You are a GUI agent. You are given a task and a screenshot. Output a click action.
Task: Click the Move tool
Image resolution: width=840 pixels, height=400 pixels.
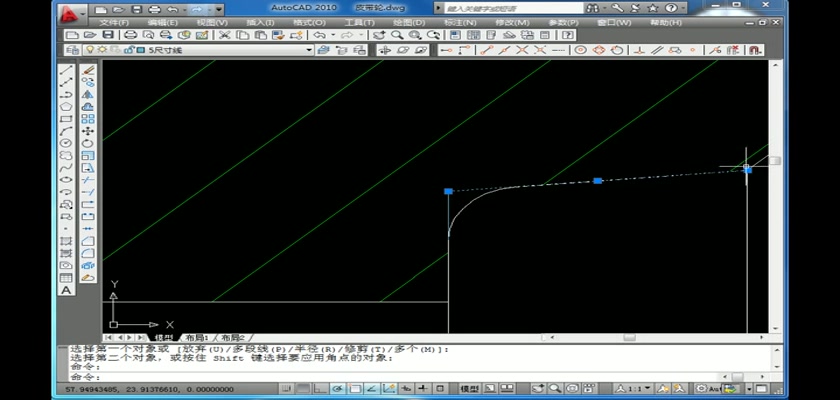click(x=88, y=131)
